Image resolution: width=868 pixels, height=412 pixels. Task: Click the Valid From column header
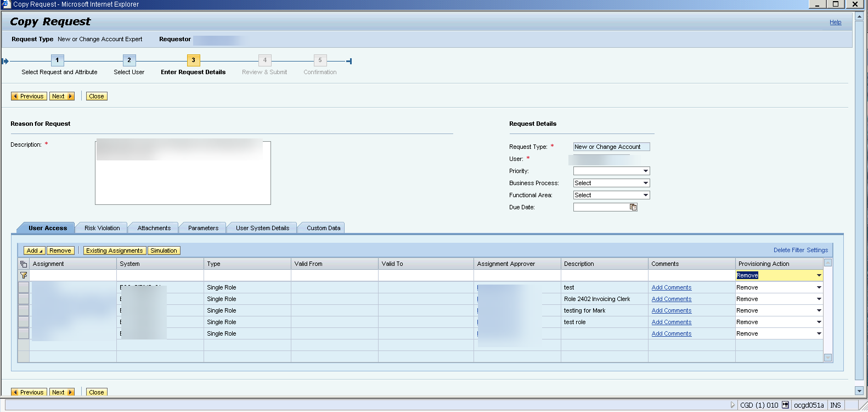(x=335, y=264)
